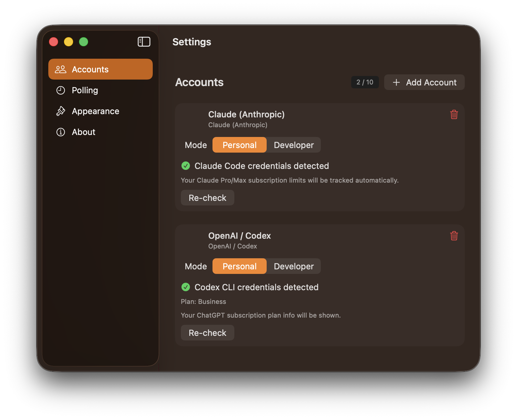
Task: Click the ChatGPT subscription plan info note
Action: click(261, 315)
